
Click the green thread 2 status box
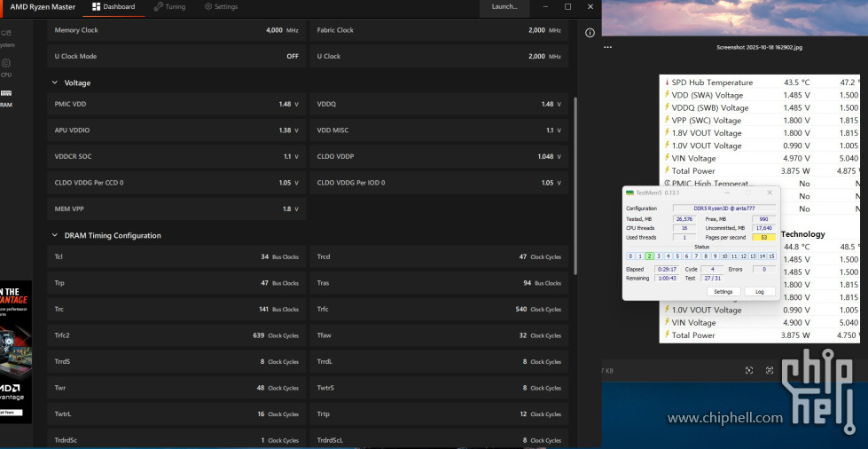click(649, 256)
